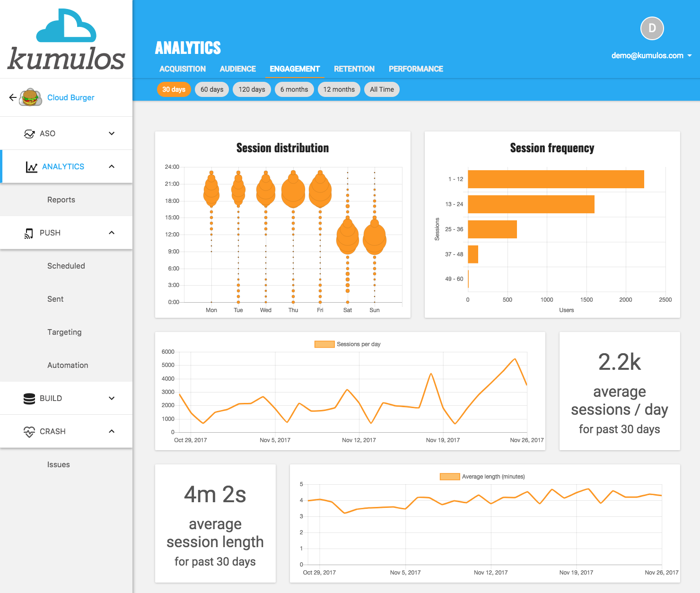Select the 6 months range
Screen dimensions: 700x593
[294, 89]
